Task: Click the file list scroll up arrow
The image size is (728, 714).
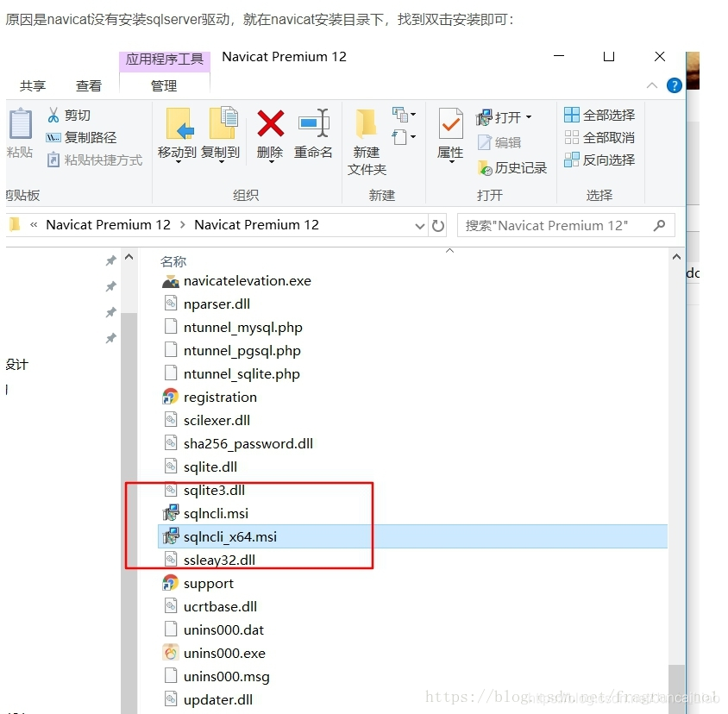Action: pos(676,257)
